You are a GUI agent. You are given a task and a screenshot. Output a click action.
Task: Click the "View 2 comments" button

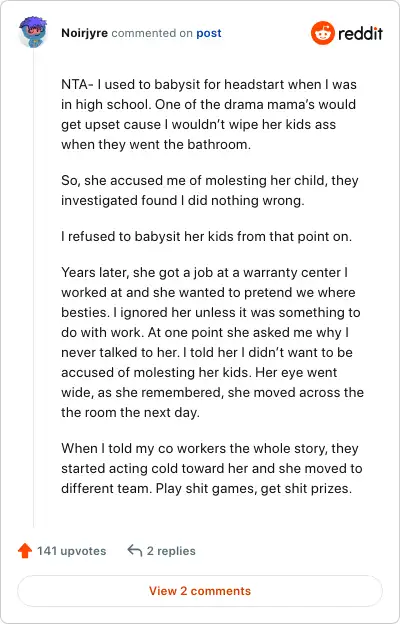[x=200, y=591]
